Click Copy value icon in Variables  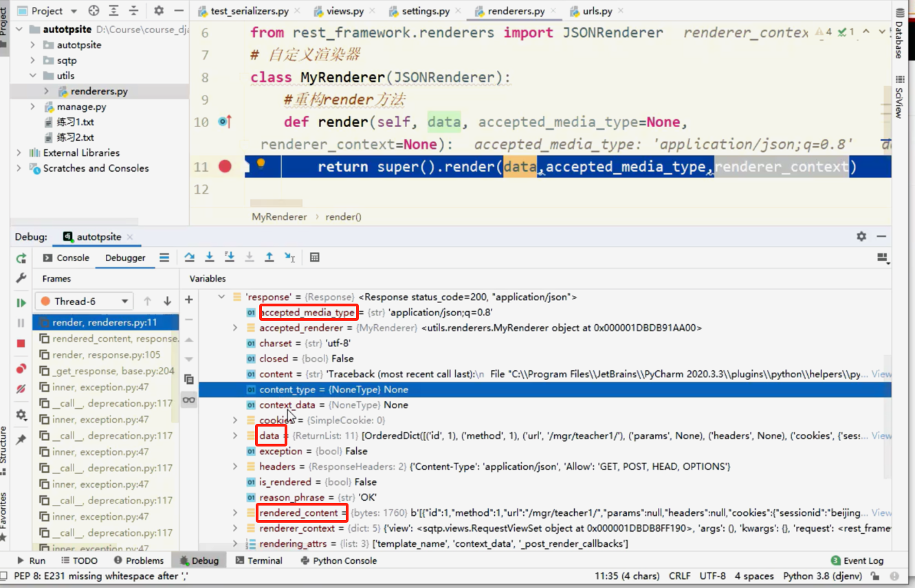(x=189, y=379)
